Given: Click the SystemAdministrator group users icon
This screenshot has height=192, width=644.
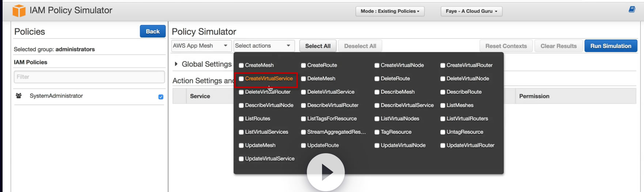Looking at the screenshot, I should [19, 96].
